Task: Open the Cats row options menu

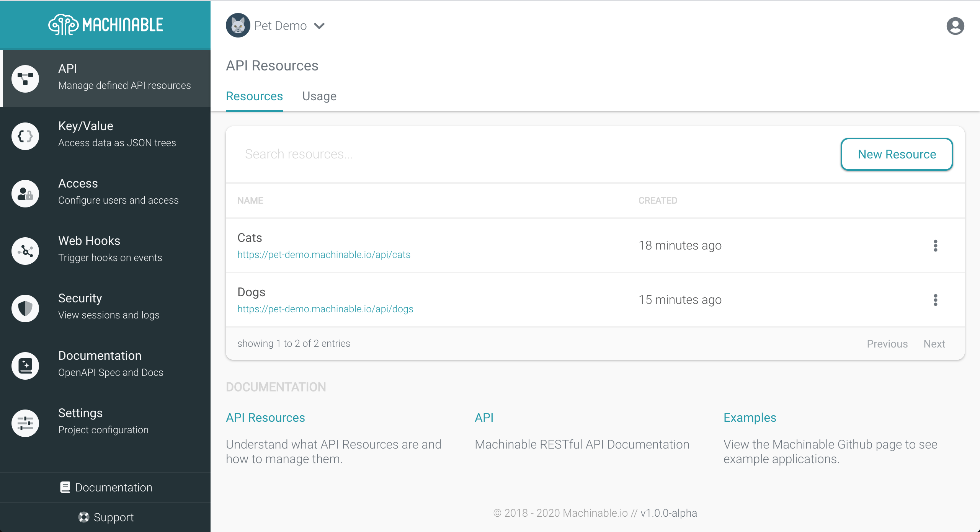Action: click(x=935, y=245)
